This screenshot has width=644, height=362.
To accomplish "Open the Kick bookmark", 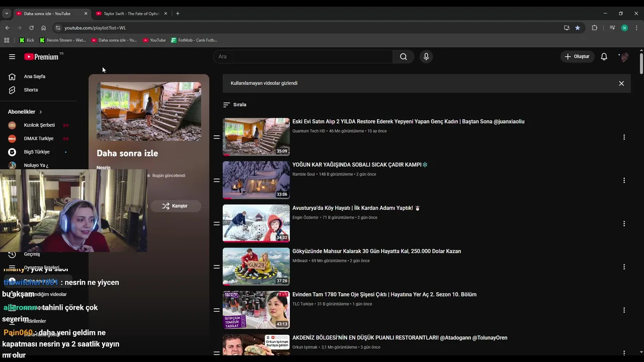I will tap(27, 40).
